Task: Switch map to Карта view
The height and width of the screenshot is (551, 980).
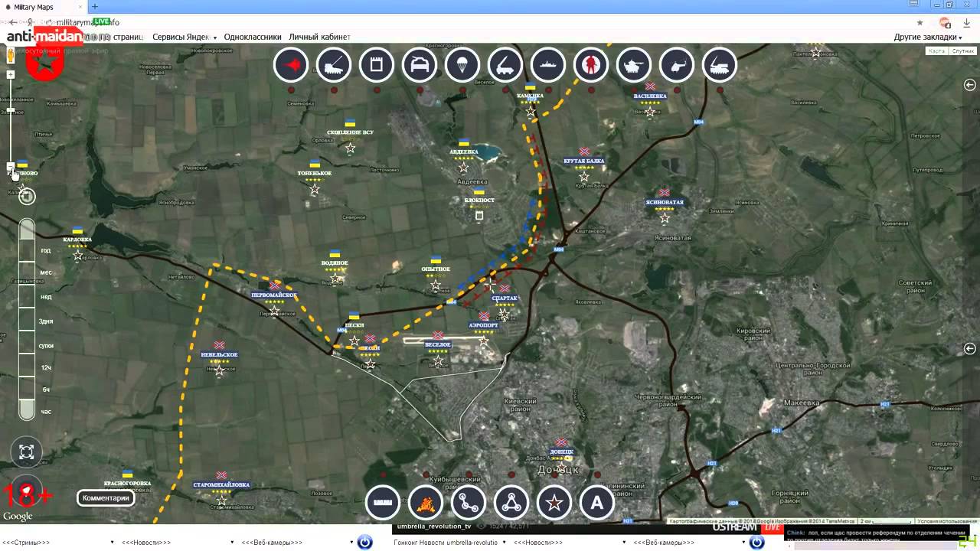Action: click(936, 51)
